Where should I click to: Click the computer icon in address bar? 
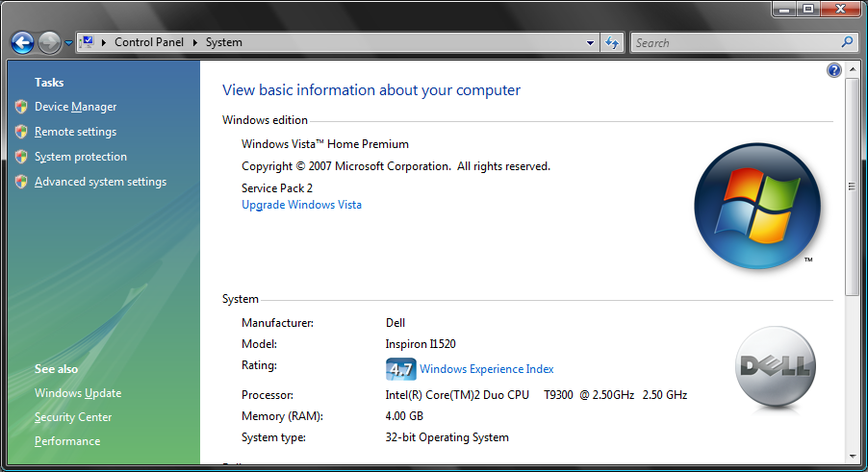pos(87,42)
